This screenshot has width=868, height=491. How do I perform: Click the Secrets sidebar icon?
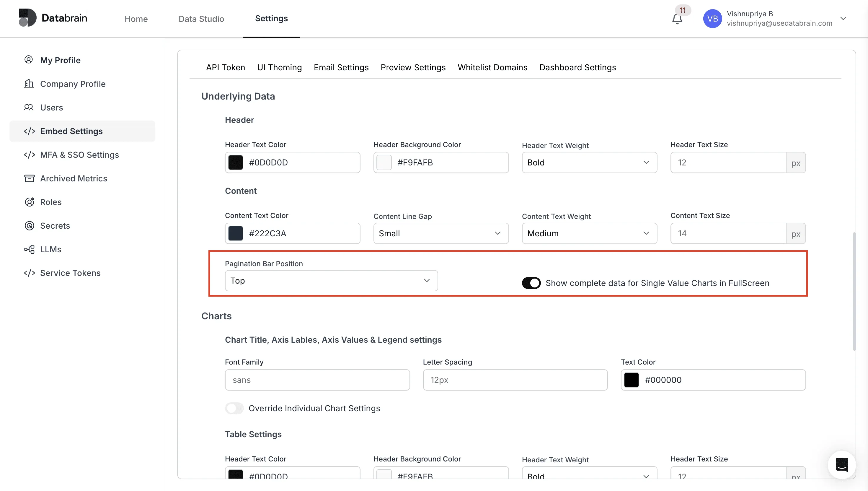[29, 225]
